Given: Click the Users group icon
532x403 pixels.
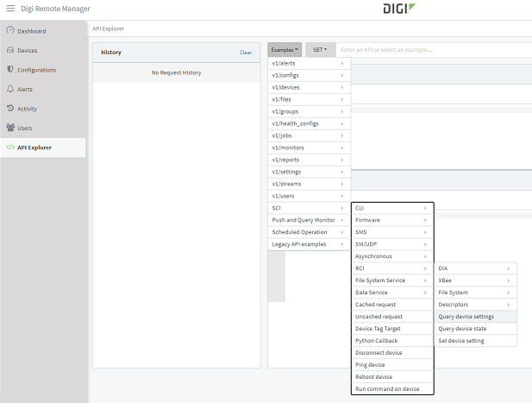Looking at the screenshot, I should coord(10,128).
